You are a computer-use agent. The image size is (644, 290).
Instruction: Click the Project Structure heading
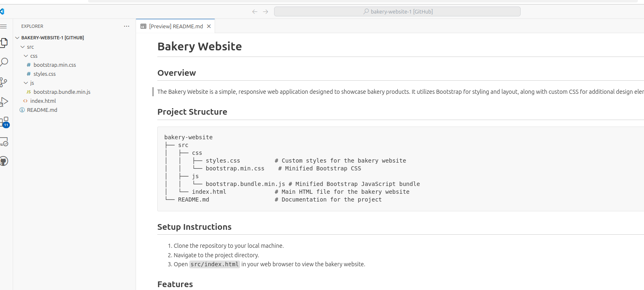click(192, 112)
